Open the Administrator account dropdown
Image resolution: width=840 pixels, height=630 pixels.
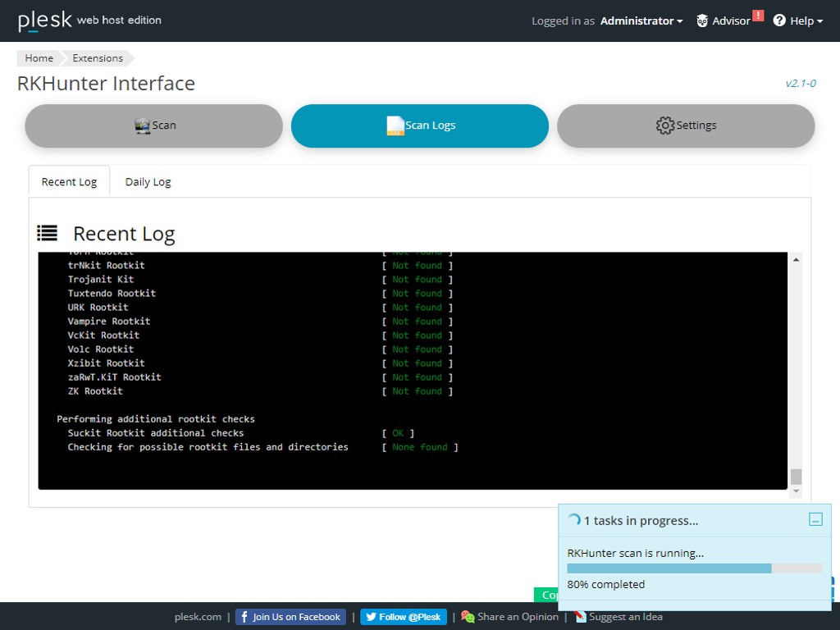point(641,21)
